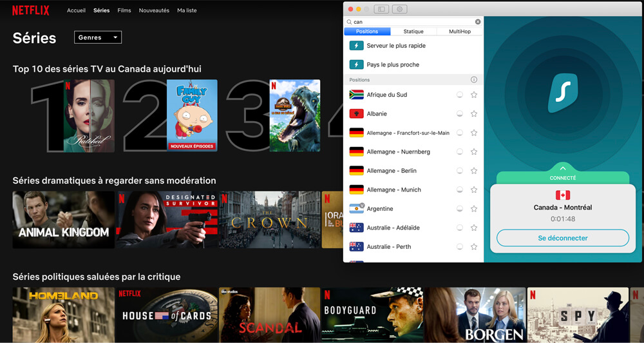Viewport: 644px width, 343px height.
Task: Switch to the Statique tab
Action: pyautogui.click(x=413, y=31)
